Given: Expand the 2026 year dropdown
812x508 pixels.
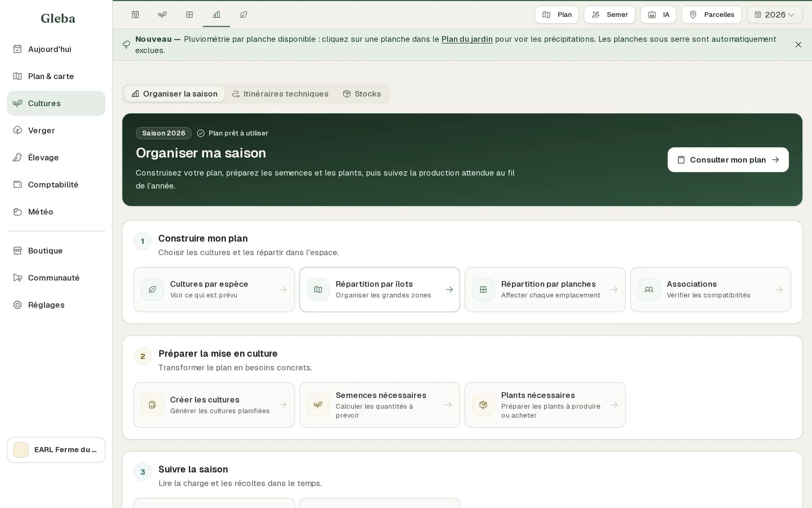Looking at the screenshot, I should click(x=774, y=14).
